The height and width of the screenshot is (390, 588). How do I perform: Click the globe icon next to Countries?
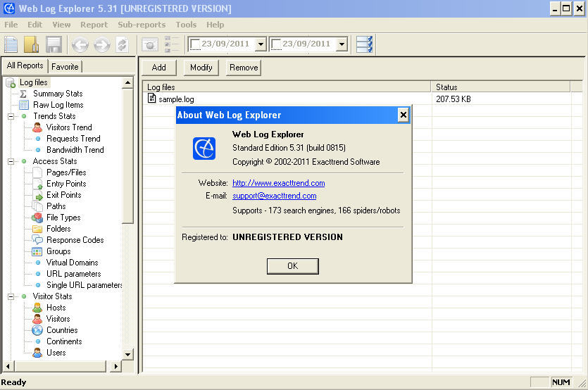click(37, 330)
